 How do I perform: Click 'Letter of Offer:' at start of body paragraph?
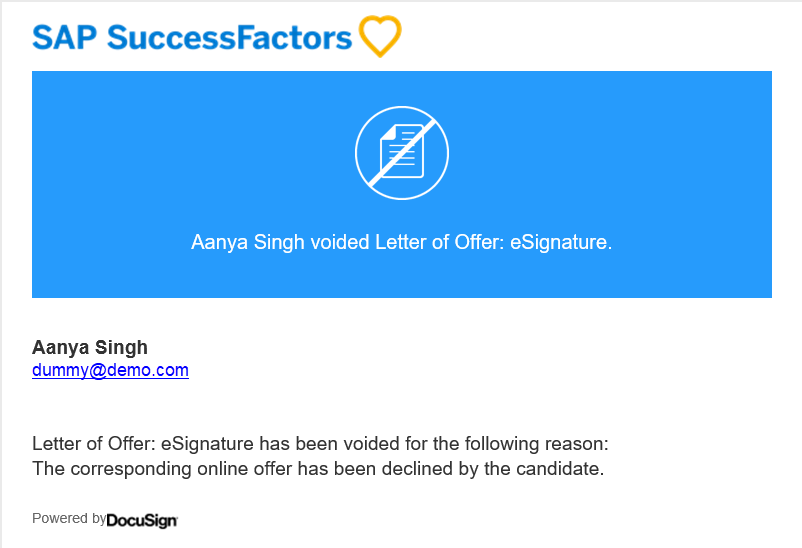[x=94, y=444]
